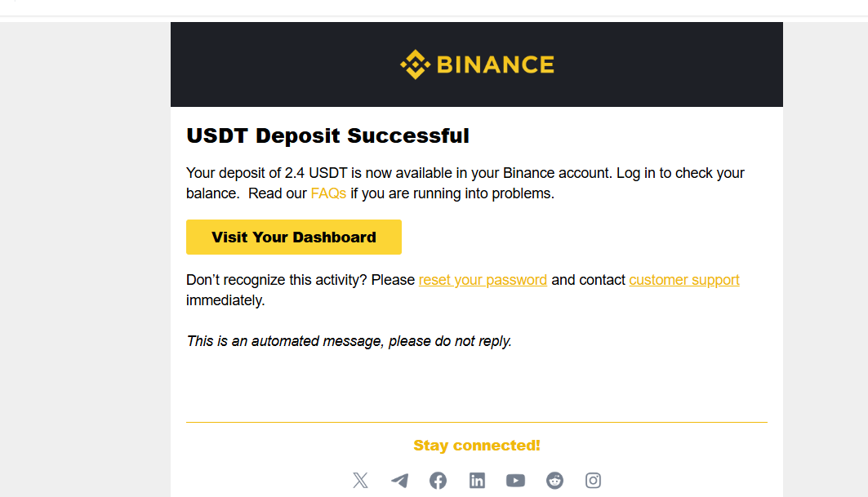The width and height of the screenshot is (868, 497).
Task: Open the Instagram social icon
Action: [593, 481]
